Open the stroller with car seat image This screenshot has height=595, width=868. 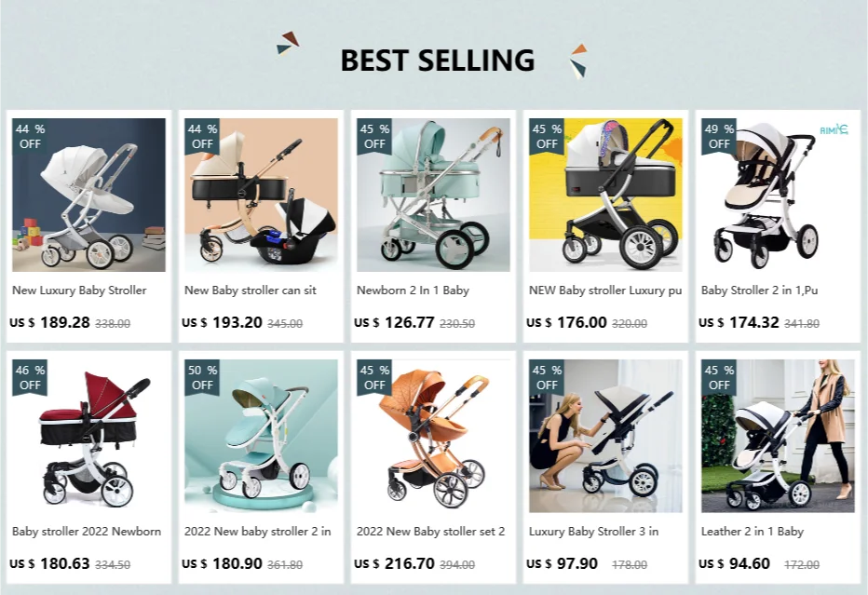(x=261, y=195)
